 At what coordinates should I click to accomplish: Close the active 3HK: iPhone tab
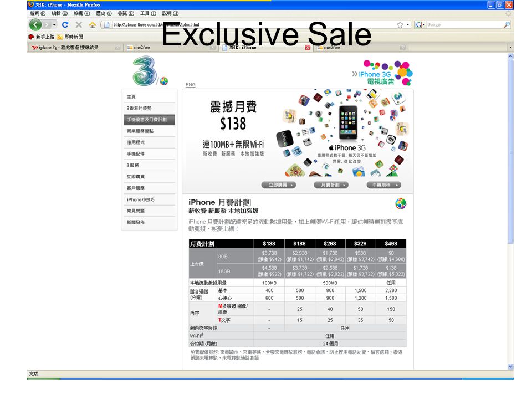point(308,48)
